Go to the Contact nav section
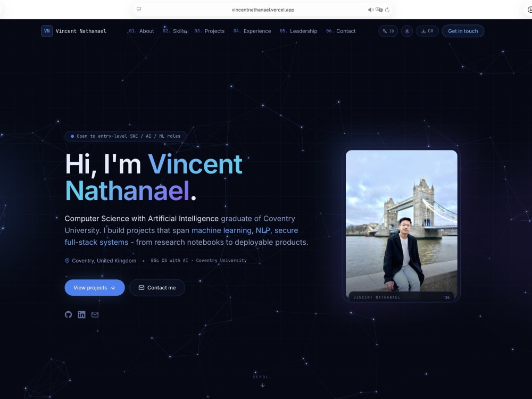Screen dimensions: 532x399 (340, 31)
